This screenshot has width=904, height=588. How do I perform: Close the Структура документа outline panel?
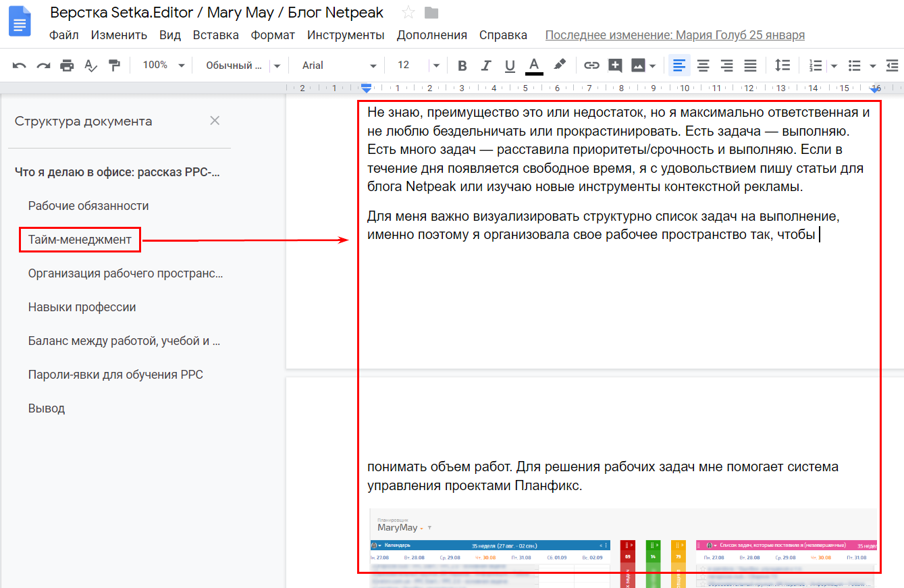pos(215,121)
